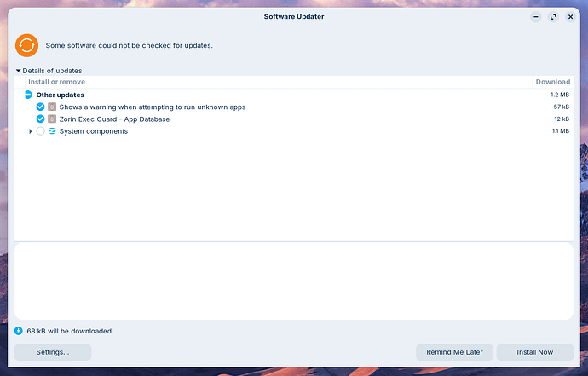
Task: Click the orange Software Updater refresh icon
Action: (x=26, y=45)
